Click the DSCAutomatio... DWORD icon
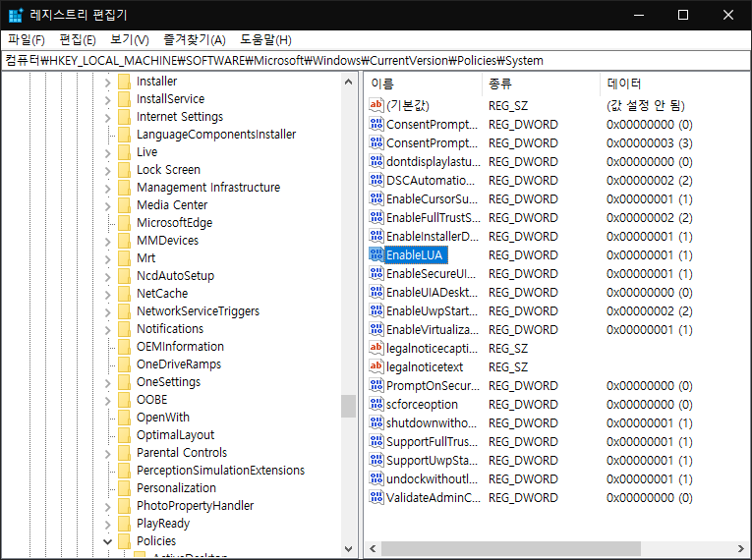752x560 pixels. coord(376,180)
